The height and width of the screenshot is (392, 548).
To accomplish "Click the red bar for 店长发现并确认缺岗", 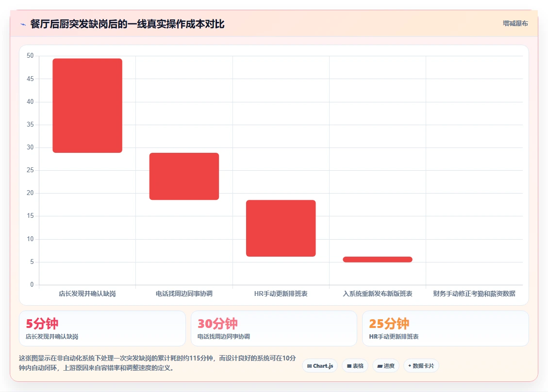I will (x=87, y=105).
